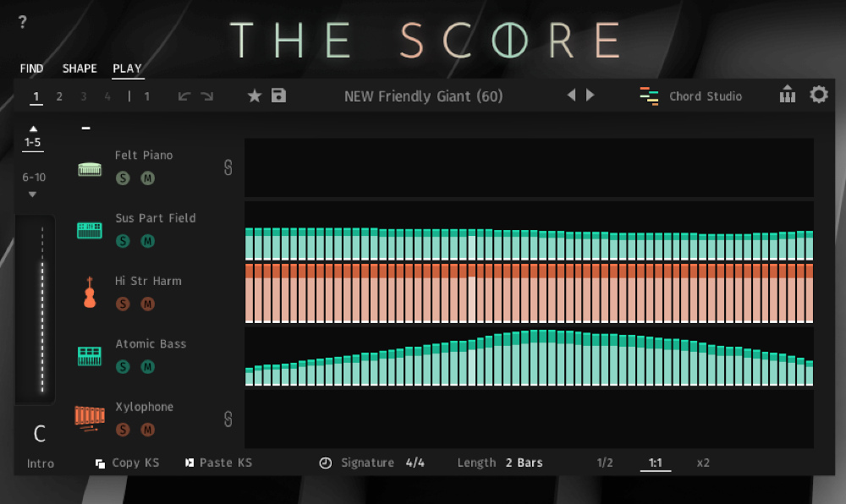Click the Copy KS icon
This screenshot has width=846, height=504.
(101, 463)
